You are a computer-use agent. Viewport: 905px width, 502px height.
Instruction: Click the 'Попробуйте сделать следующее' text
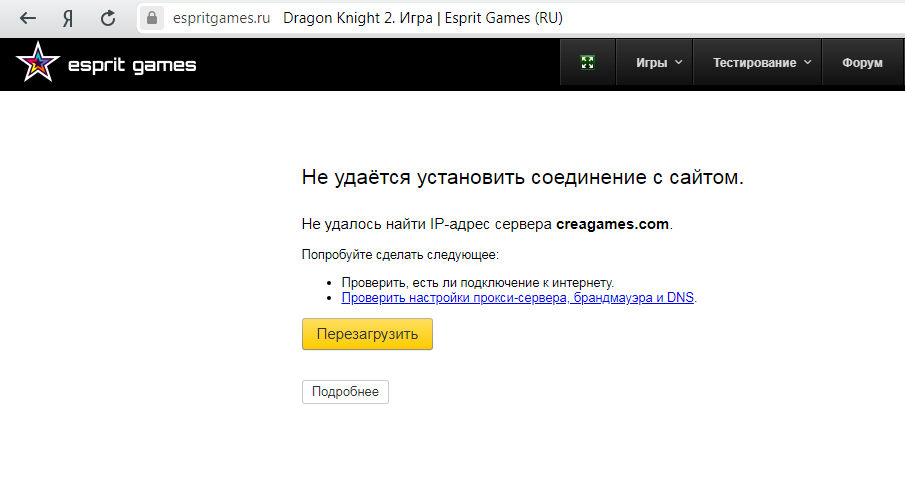coord(400,254)
